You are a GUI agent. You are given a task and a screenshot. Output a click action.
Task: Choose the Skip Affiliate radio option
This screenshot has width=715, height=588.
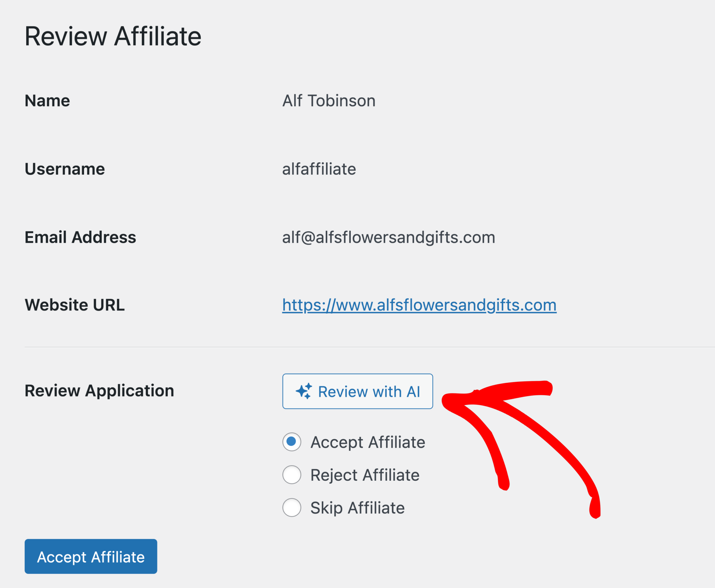pos(292,507)
